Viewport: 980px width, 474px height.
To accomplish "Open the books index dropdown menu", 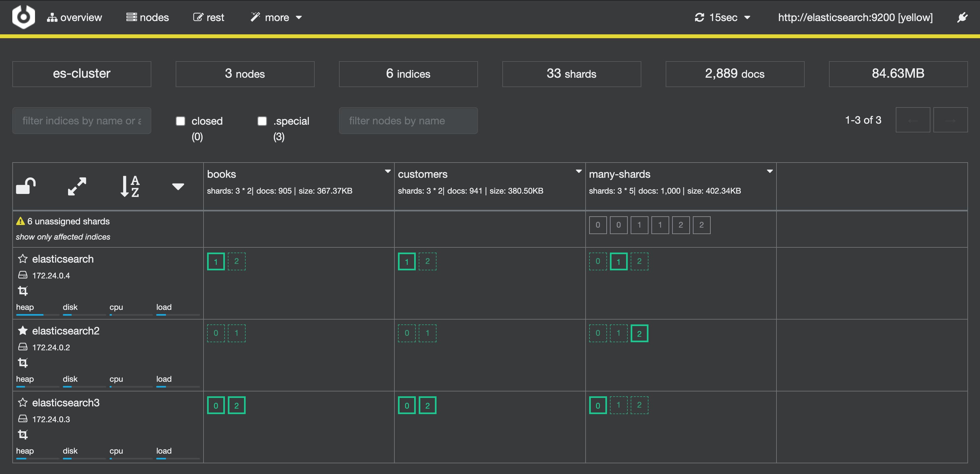I will click(388, 171).
